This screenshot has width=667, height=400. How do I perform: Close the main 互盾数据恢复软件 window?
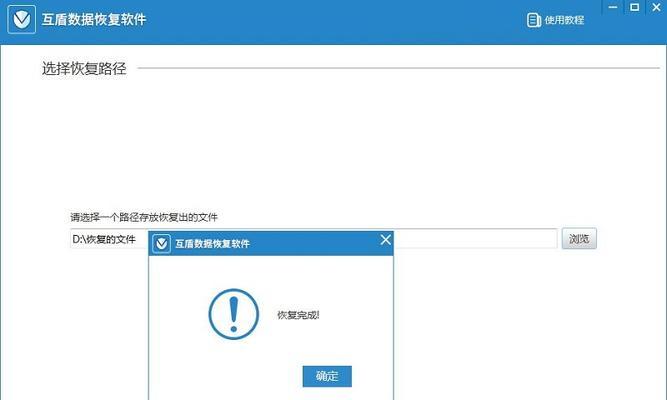(656, 7)
